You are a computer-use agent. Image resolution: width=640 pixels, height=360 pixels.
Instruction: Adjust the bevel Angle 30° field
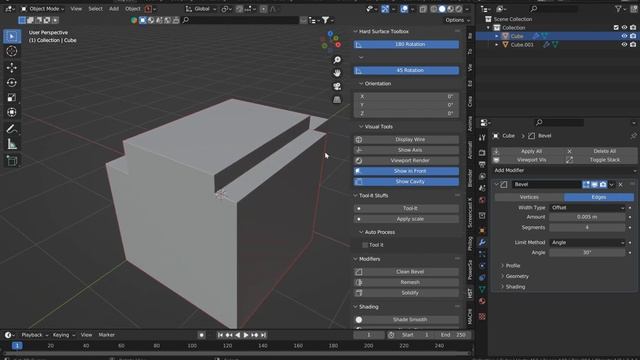coord(587,253)
